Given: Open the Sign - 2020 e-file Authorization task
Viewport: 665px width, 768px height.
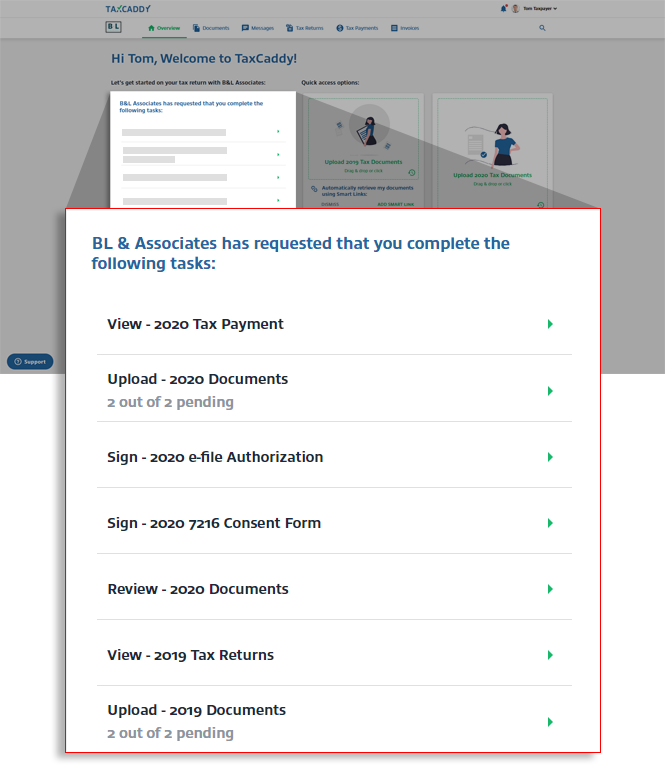Looking at the screenshot, I should click(334, 456).
